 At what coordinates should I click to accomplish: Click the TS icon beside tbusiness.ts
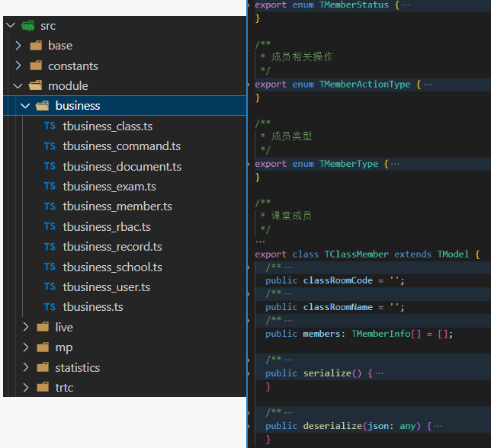(50, 307)
